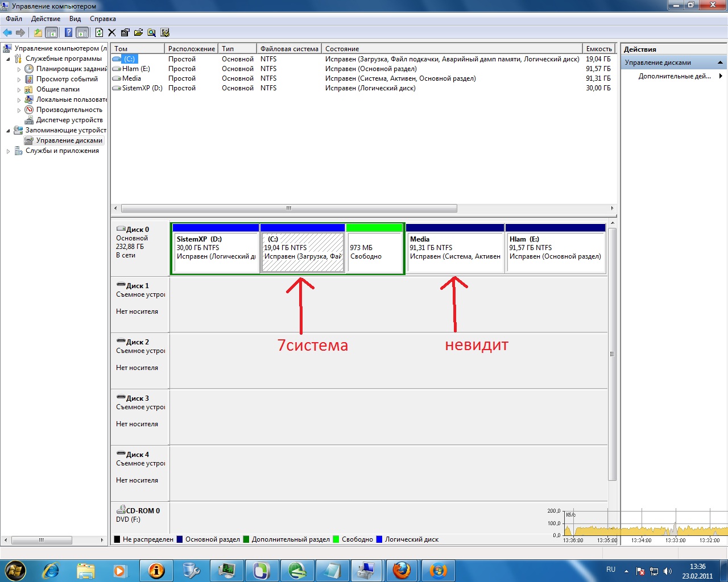Click the Back arrow in toolbar
The image size is (728, 582).
(7, 33)
